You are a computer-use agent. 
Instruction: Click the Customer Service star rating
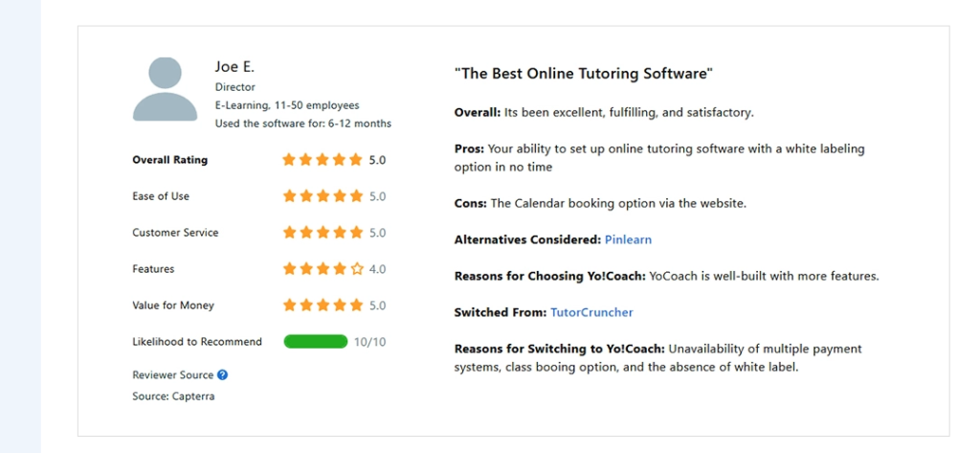click(323, 233)
